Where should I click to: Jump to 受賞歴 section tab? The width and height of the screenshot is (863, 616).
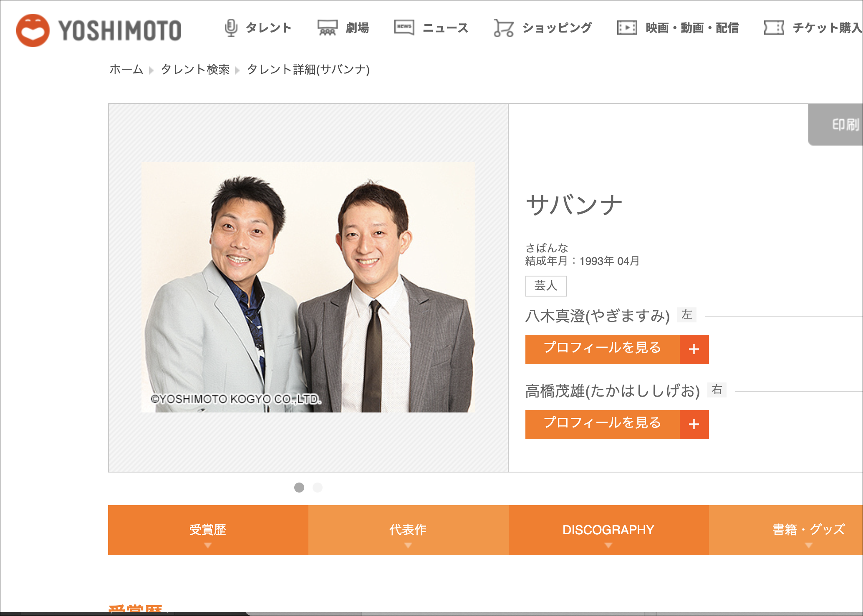click(208, 530)
